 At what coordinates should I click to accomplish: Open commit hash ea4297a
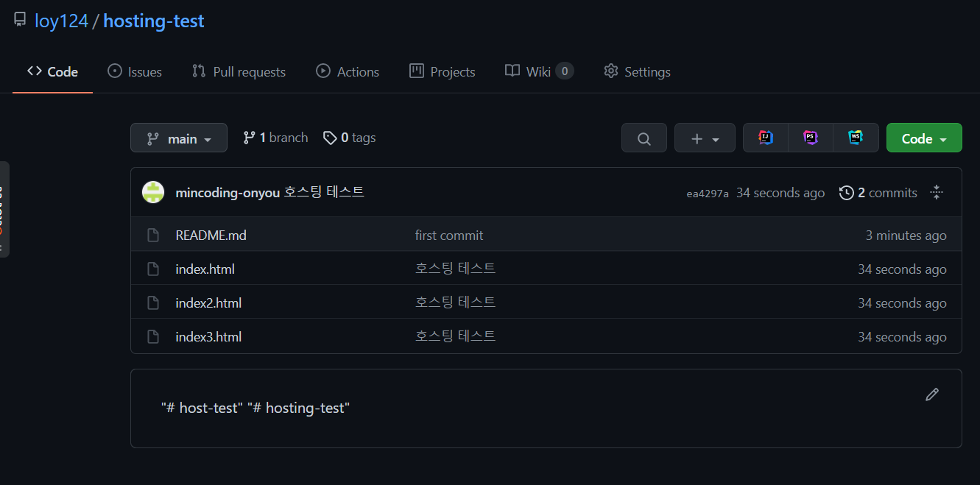click(708, 194)
